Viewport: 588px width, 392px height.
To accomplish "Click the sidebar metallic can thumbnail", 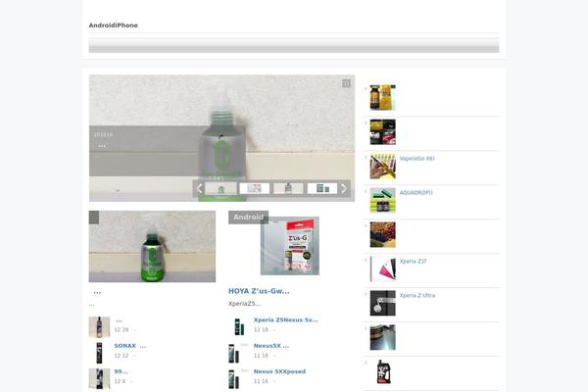I will (382, 337).
